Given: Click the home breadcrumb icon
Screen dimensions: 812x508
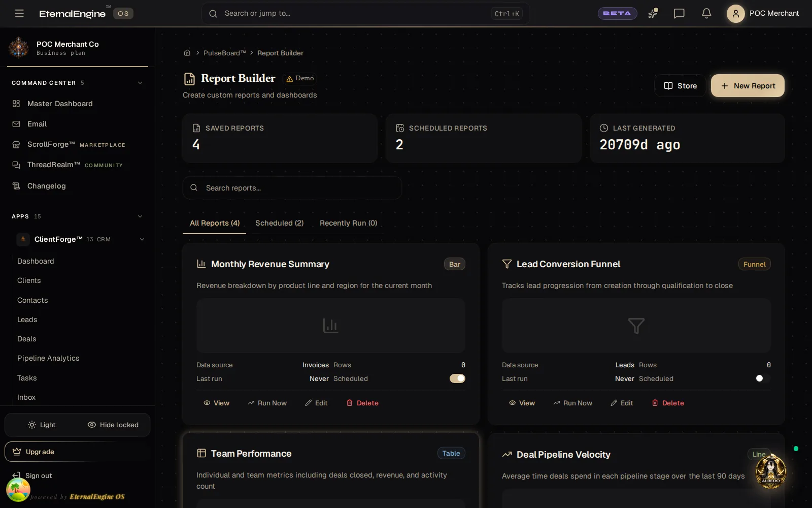Looking at the screenshot, I should click(187, 53).
